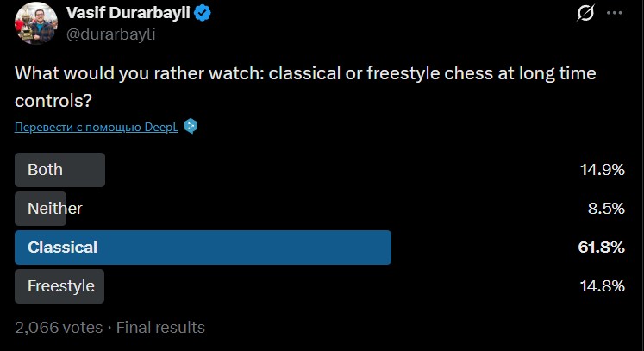Click the 'Перевести с помощью DeepL' translate link
The image size is (644, 351).
97,128
